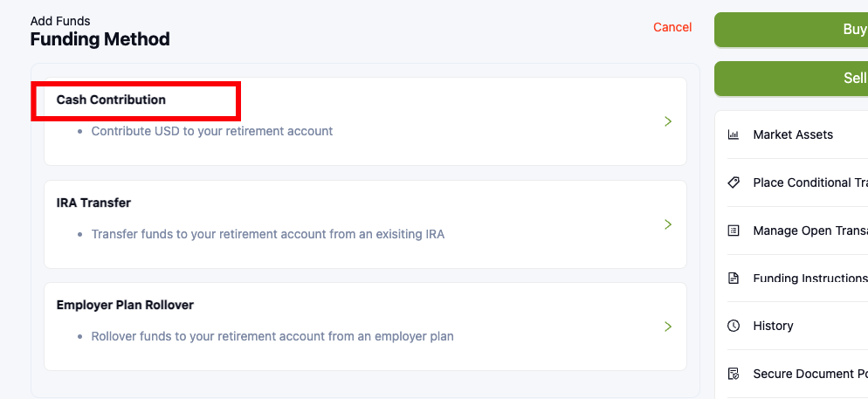This screenshot has height=399, width=868.
Task: Click the tag icon for Place Conditional
Action: [734, 182]
